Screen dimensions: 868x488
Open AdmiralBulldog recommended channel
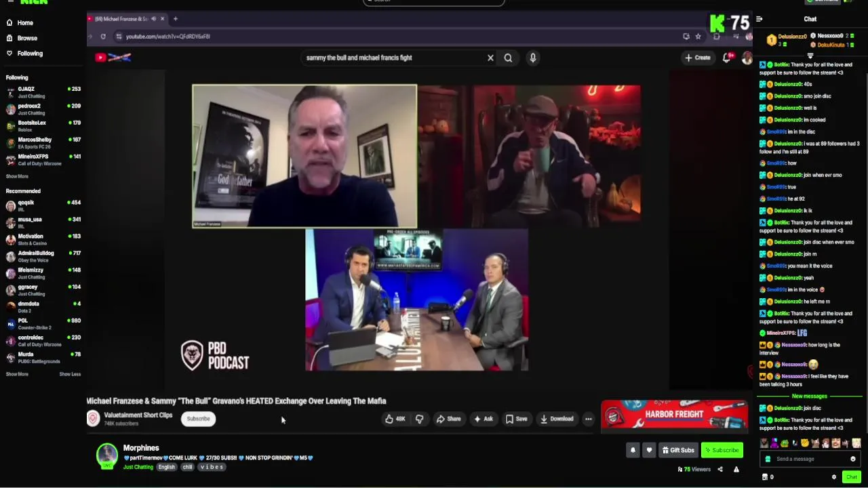(x=42, y=256)
